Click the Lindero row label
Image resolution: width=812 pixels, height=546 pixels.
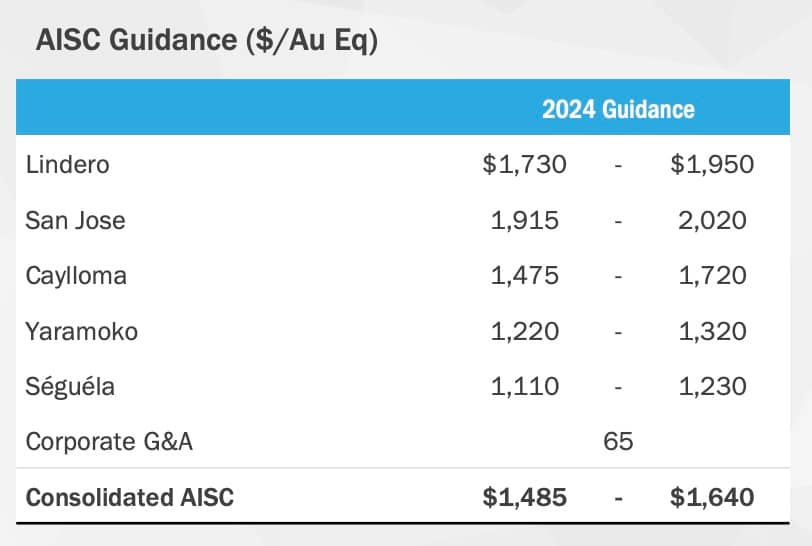[68, 164]
